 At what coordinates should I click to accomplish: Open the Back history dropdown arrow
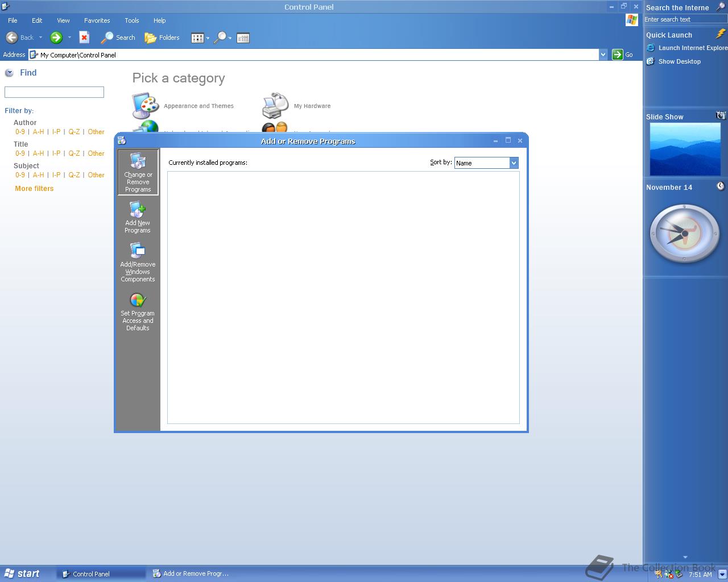click(40, 38)
